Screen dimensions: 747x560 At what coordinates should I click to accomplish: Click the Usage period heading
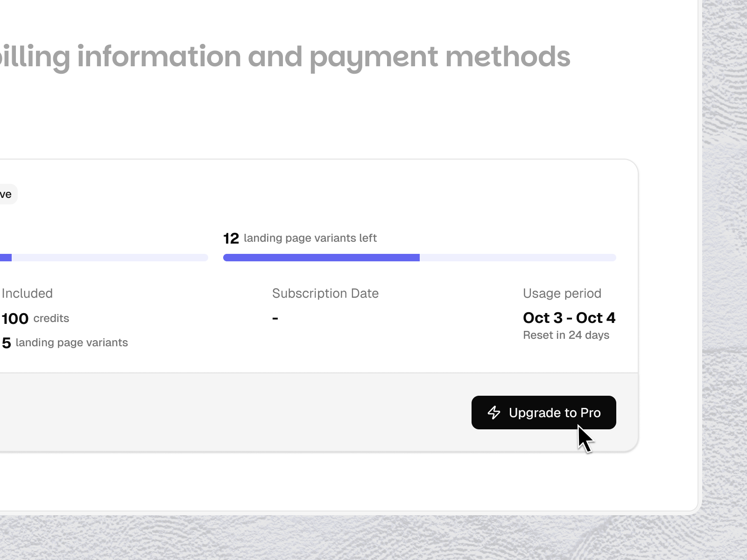coord(562,294)
